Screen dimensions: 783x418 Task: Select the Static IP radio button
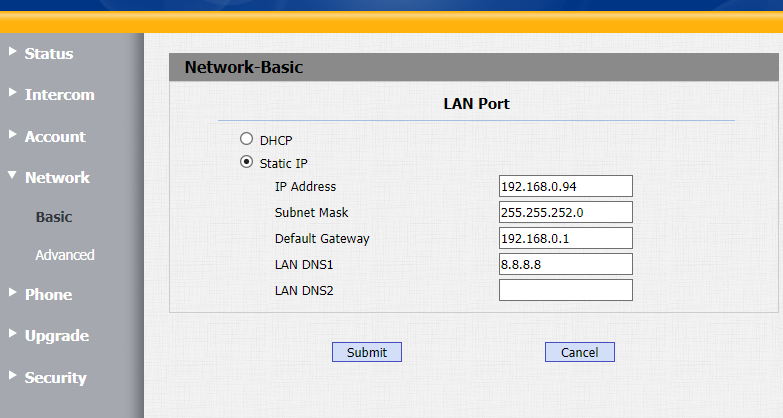click(246, 162)
